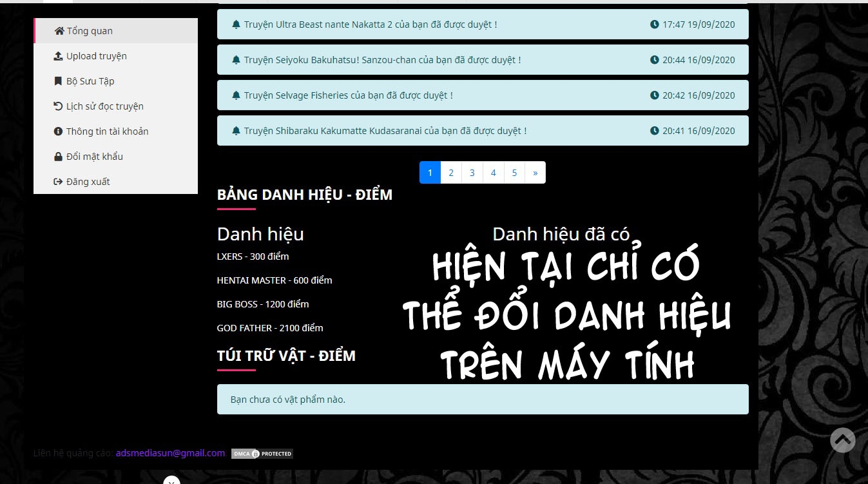Screen dimensions: 868x484
Task: Click the DMCA Protected badge
Action: (262, 453)
